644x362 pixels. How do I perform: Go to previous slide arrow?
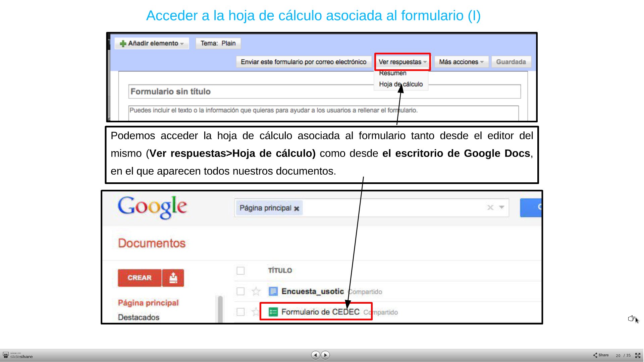pos(315,355)
